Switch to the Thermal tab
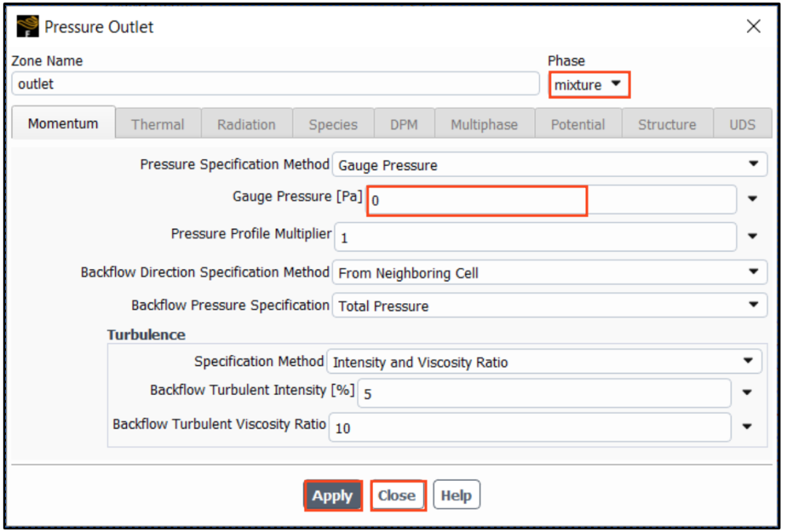Image resolution: width=787 pixels, height=532 pixels. 157,125
